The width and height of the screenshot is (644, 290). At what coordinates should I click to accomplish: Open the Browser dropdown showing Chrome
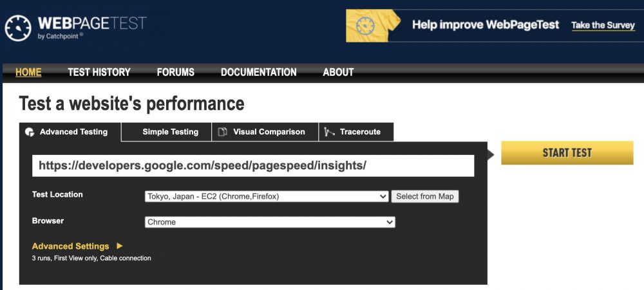tap(270, 222)
